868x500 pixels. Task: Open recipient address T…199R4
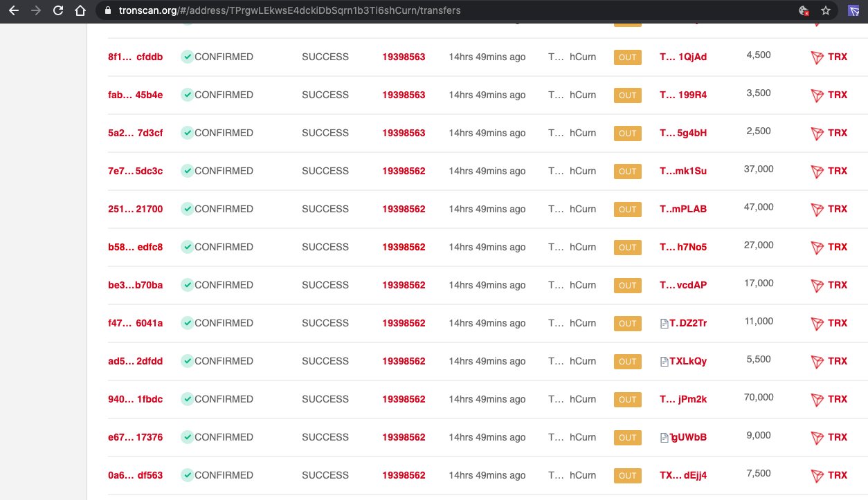[x=683, y=95]
